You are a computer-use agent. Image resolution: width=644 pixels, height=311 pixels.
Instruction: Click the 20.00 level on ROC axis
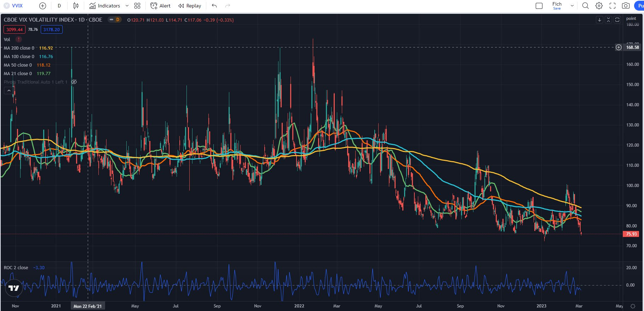coord(631,268)
